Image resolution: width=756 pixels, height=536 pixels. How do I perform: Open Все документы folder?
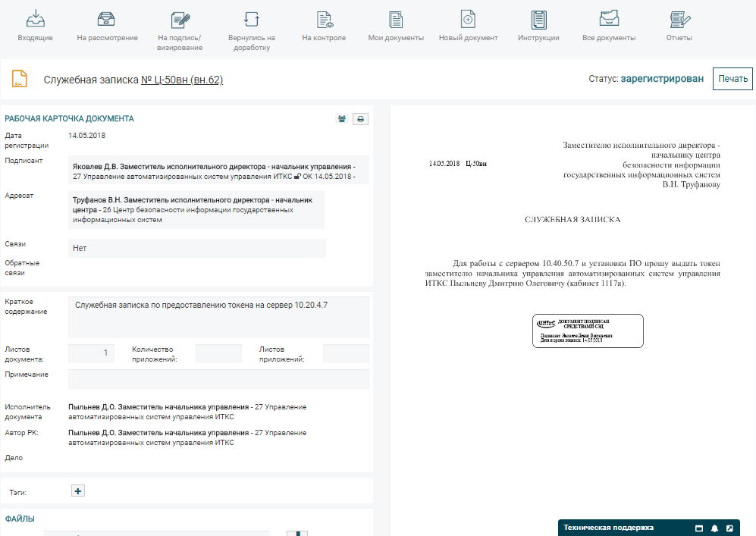(609, 27)
